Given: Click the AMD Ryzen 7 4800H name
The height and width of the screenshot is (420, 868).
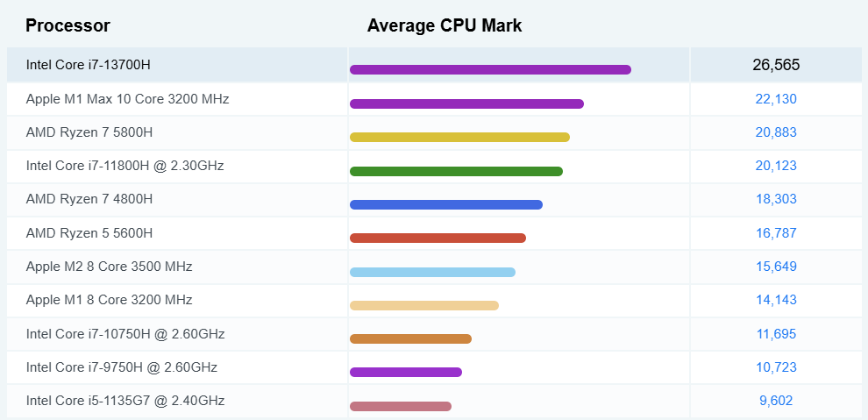Looking at the screenshot, I should tap(89, 199).
